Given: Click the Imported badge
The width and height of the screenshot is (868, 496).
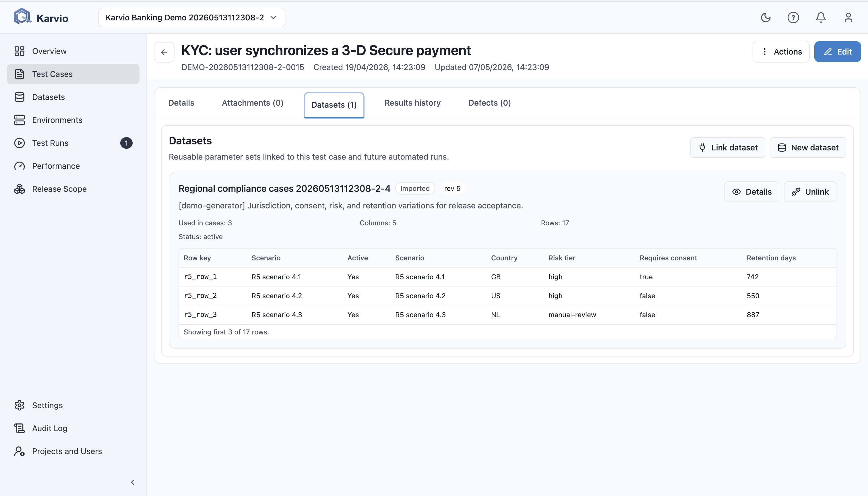Looking at the screenshot, I should pos(415,188).
